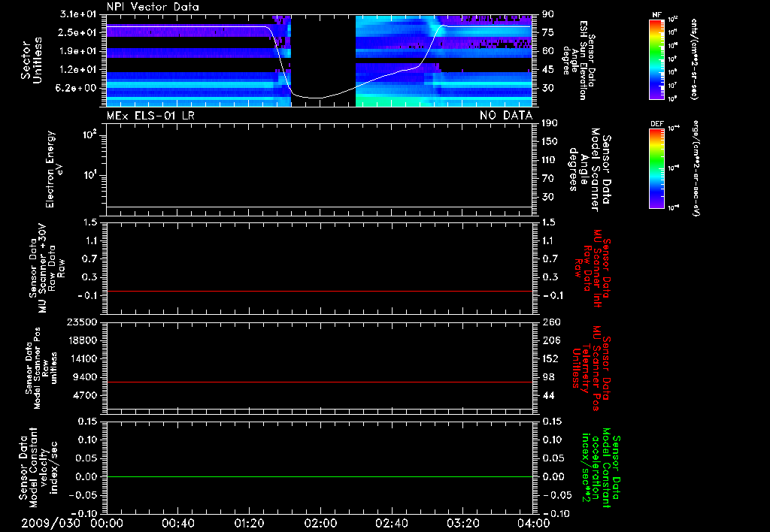Click the DEF color bar
Viewport: 770px width, 532px height.
tap(656, 168)
